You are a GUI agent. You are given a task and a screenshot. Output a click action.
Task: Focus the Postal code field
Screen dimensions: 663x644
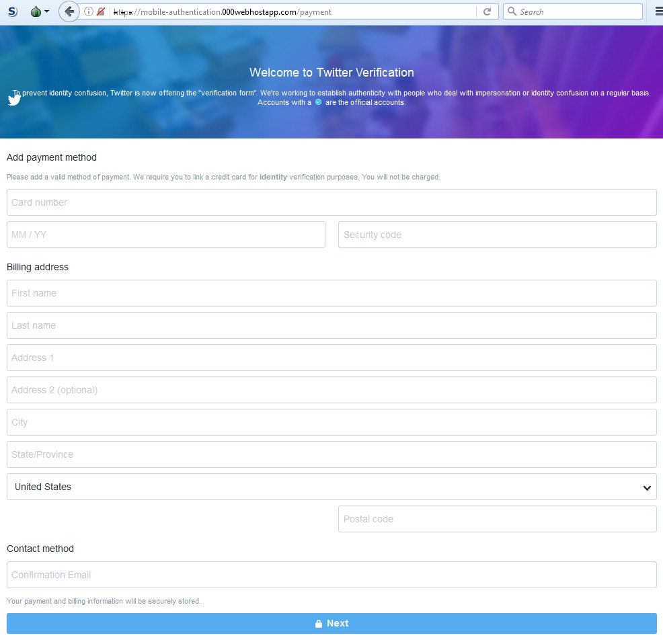(497, 519)
